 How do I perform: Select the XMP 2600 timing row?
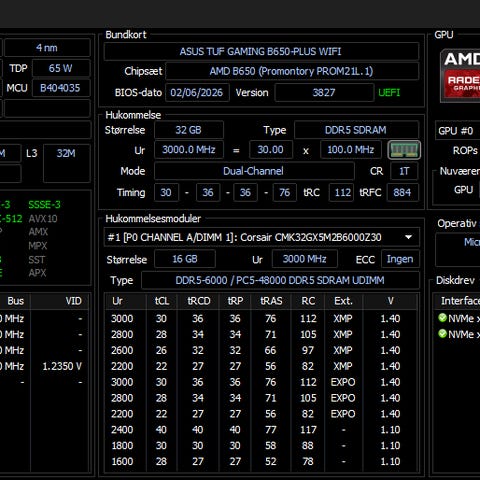(261, 350)
